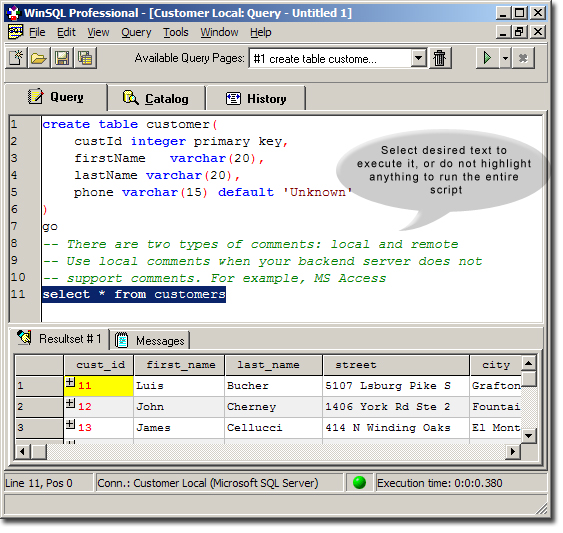This screenshot has height=533, width=563.
Task: Expand the row with cust_id 11
Action: coord(70,383)
